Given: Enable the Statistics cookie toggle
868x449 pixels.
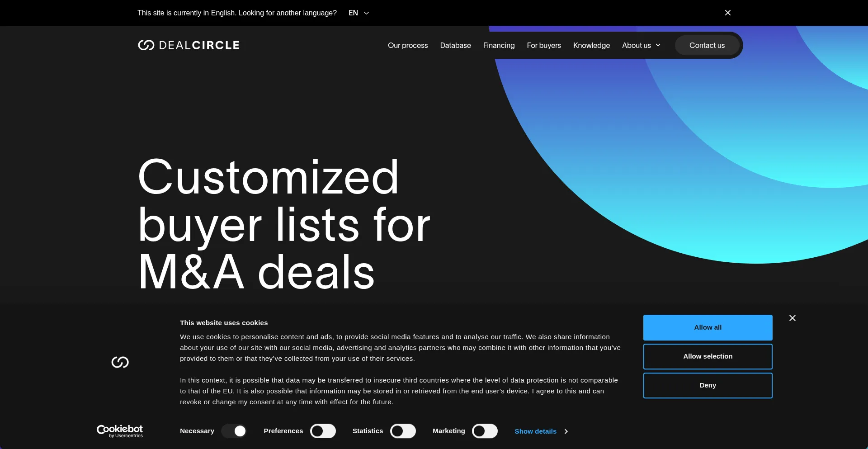Looking at the screenshot, I should click(403, 431).
